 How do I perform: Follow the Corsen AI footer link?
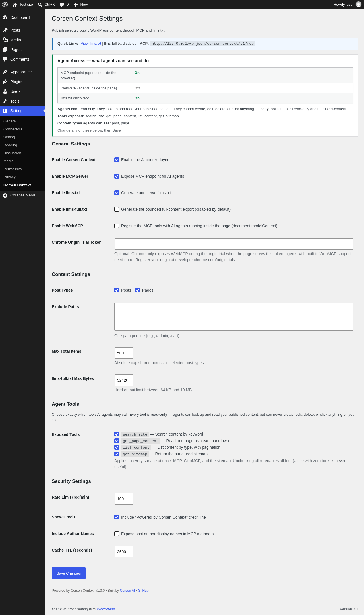pyautogui.click(x=127, y=591)
